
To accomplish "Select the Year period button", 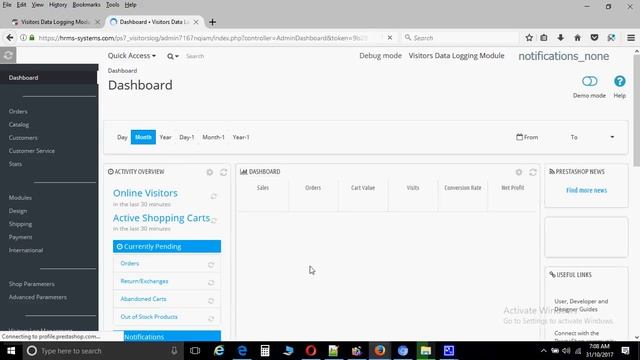I will 165,137.
